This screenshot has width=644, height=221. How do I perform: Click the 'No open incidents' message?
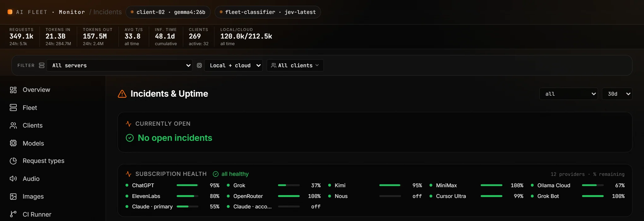(x=175, y=138)
